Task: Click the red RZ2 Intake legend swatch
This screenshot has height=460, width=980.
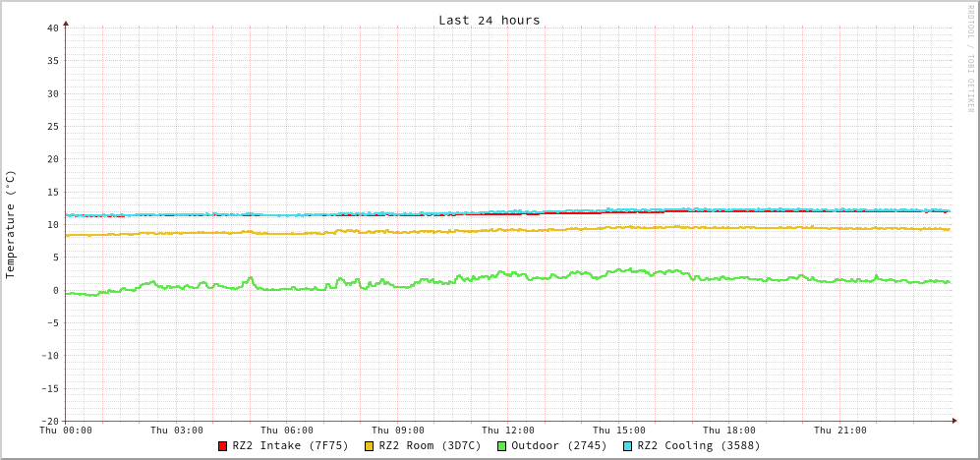Action: [x=222, y=446]
